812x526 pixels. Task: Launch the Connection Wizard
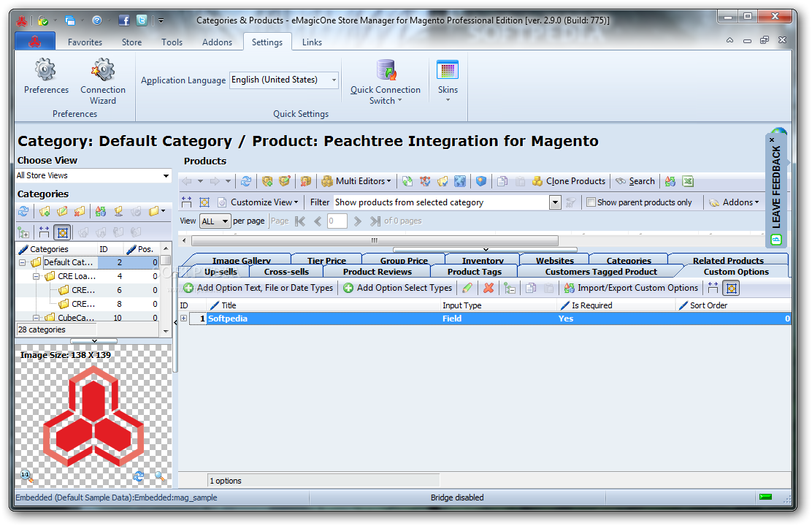pos(103,70)
